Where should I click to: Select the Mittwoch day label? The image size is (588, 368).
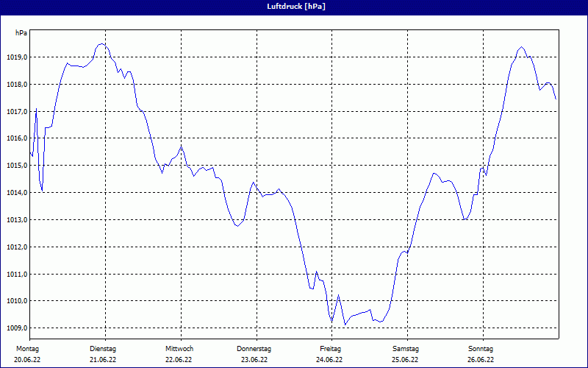click(x=179, y=349)
